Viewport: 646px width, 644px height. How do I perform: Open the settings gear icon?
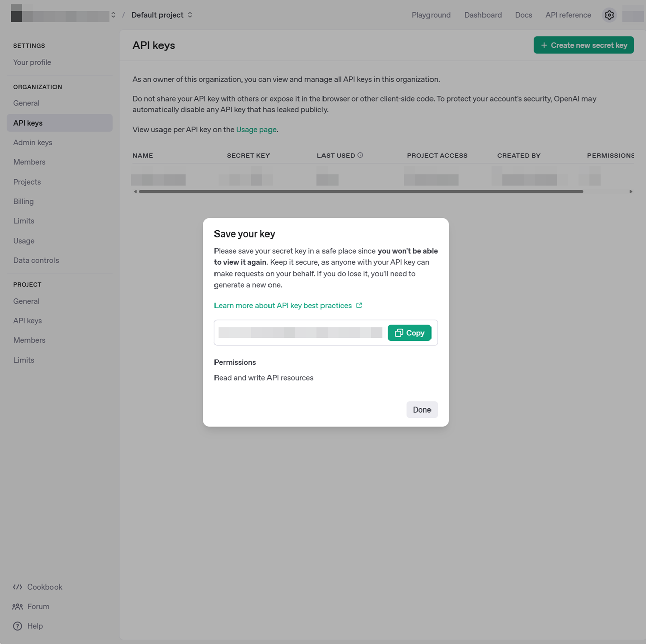click(x=609, y=15)
